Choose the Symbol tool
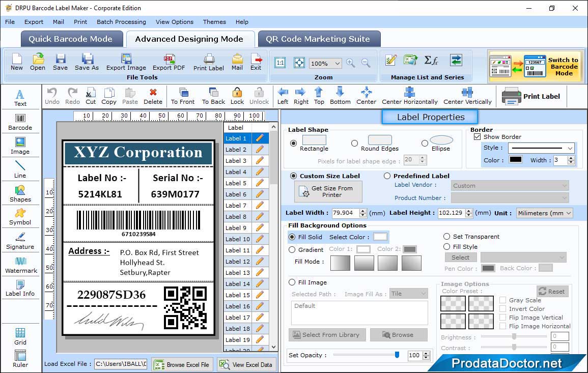The image size is (588, 373). 20,217
